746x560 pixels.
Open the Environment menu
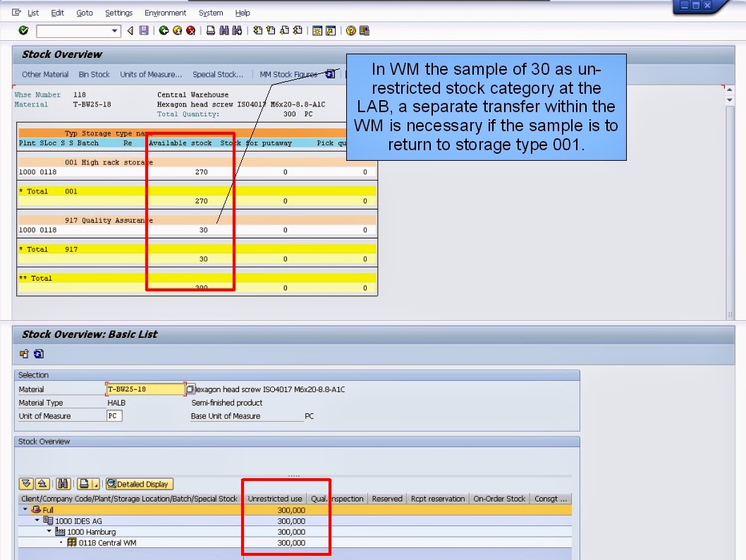165,12
